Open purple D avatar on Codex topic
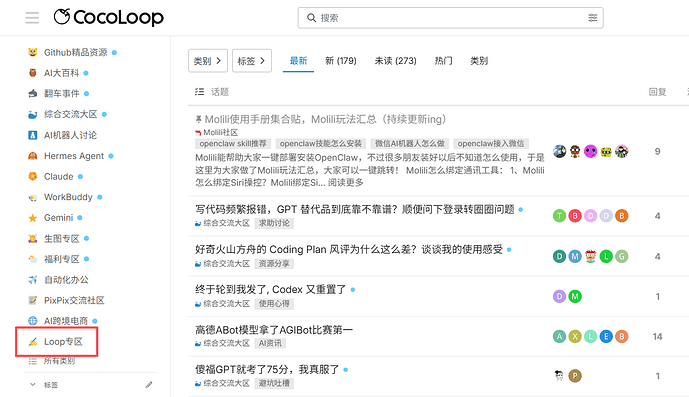 [559, 296]
